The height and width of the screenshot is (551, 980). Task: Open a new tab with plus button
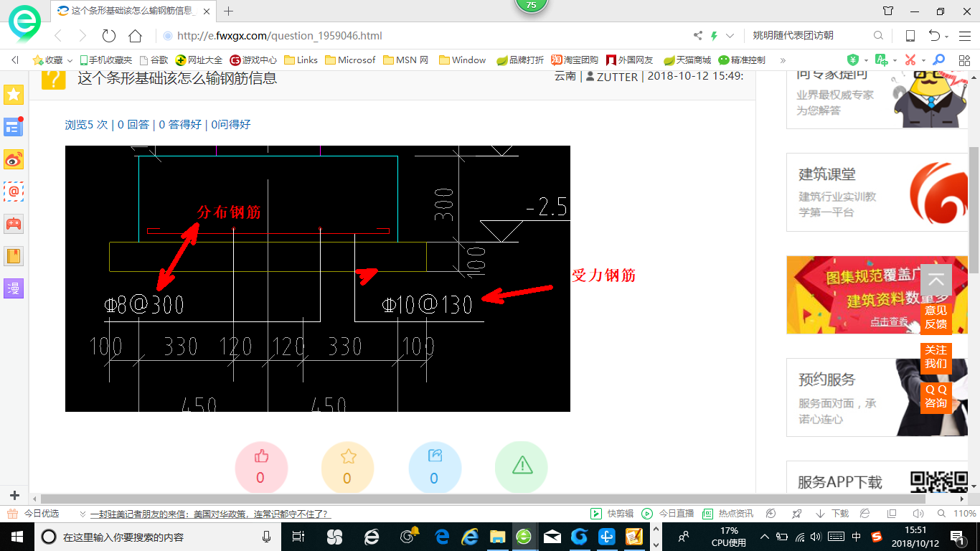(229, 11)
